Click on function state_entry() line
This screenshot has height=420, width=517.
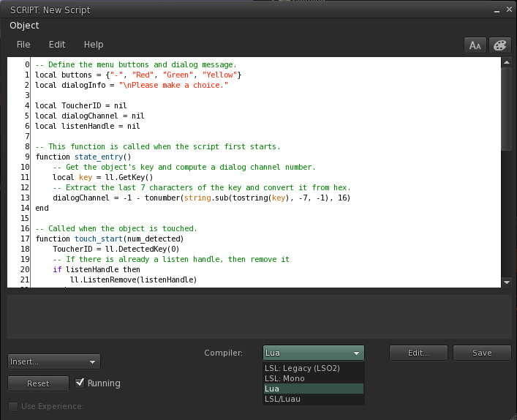[x=83, y=157]
